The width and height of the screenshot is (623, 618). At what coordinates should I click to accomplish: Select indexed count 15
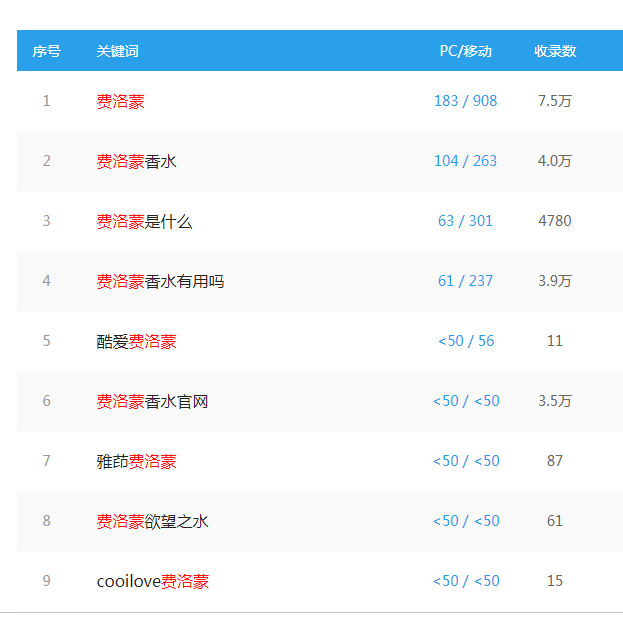555,581
